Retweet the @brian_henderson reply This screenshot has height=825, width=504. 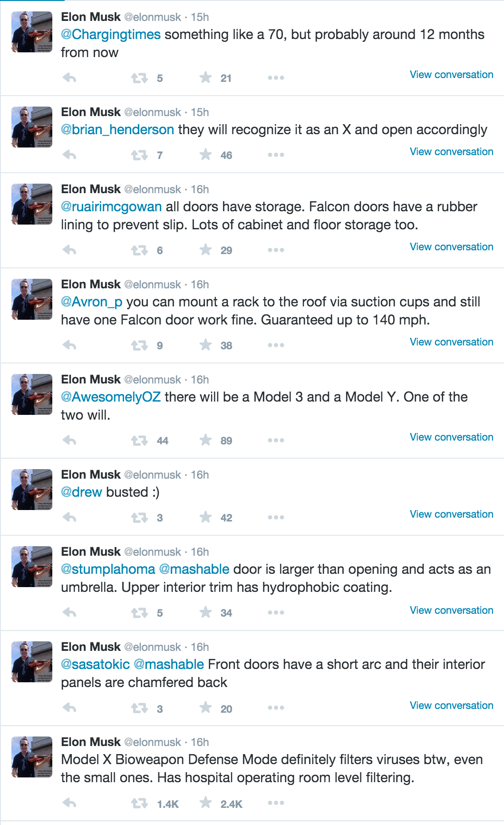click(x=139, y=155)
